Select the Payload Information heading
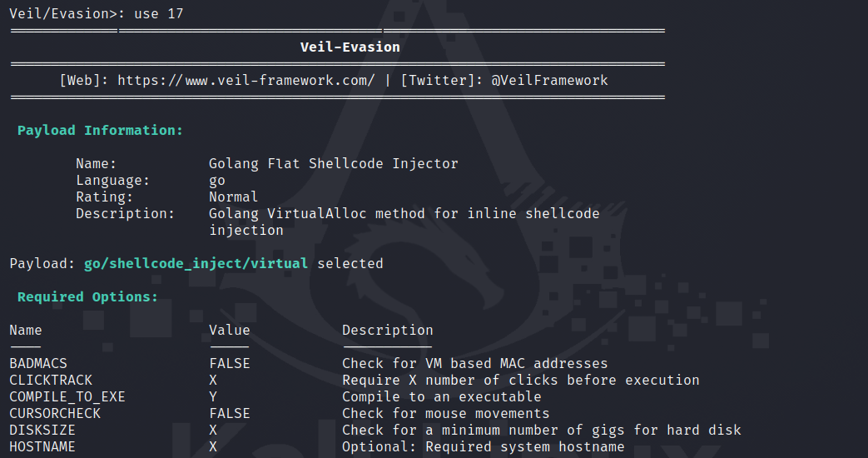Screen dimensions: 868x458 pos(100,131)
